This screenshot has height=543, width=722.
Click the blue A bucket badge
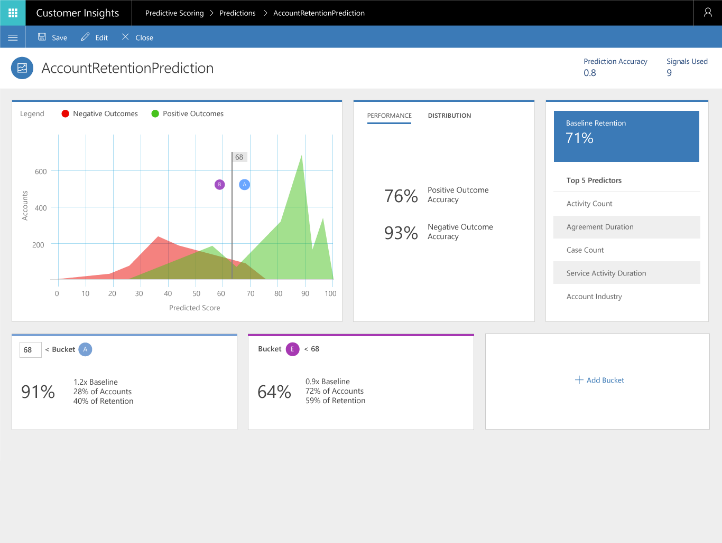[x=86, y=349]
